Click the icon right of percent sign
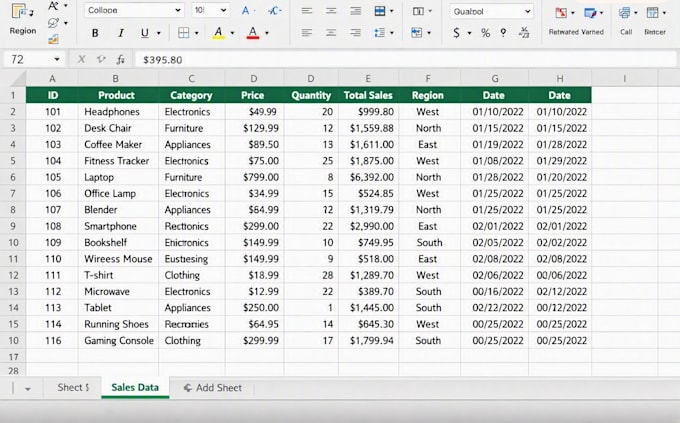 503,33
